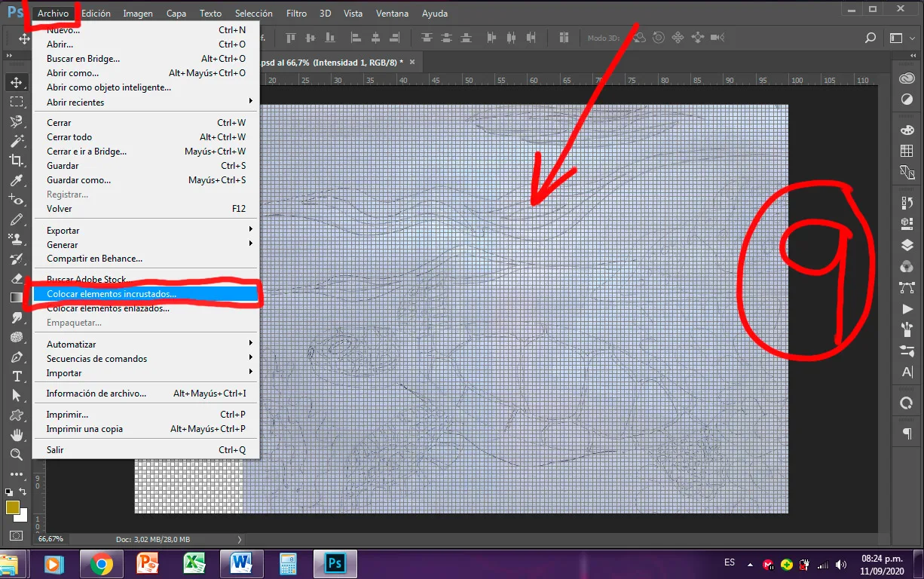Image resolution: width=924 pixels, height=579 pixels.
Task: Open the Paths panel icon
Action: click(x=907, y=288)
